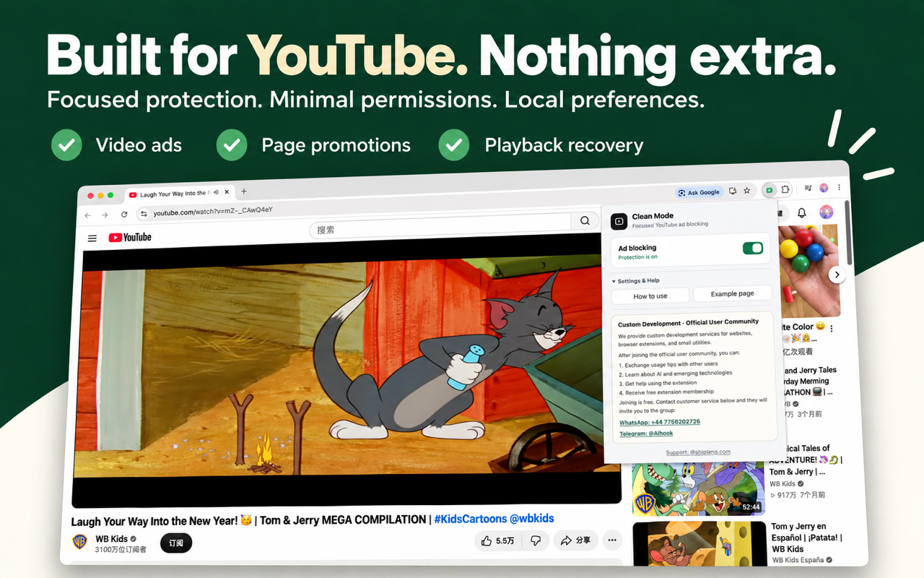Viewport: 924px width, 578px height.
Task: Open the Telegram @Aihook link
Action: 646,433
